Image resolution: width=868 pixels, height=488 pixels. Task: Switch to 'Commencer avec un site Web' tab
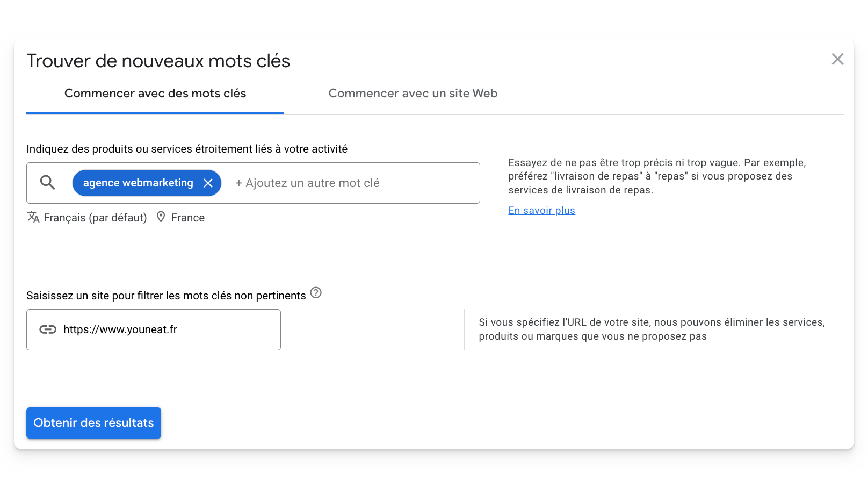(413, 94)
